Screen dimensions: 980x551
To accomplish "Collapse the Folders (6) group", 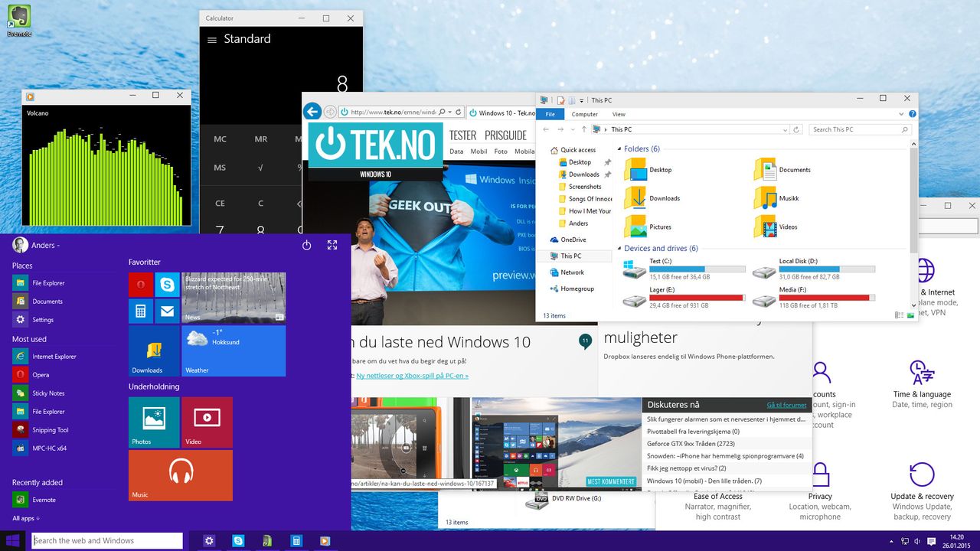I will [x=619, y=149].
